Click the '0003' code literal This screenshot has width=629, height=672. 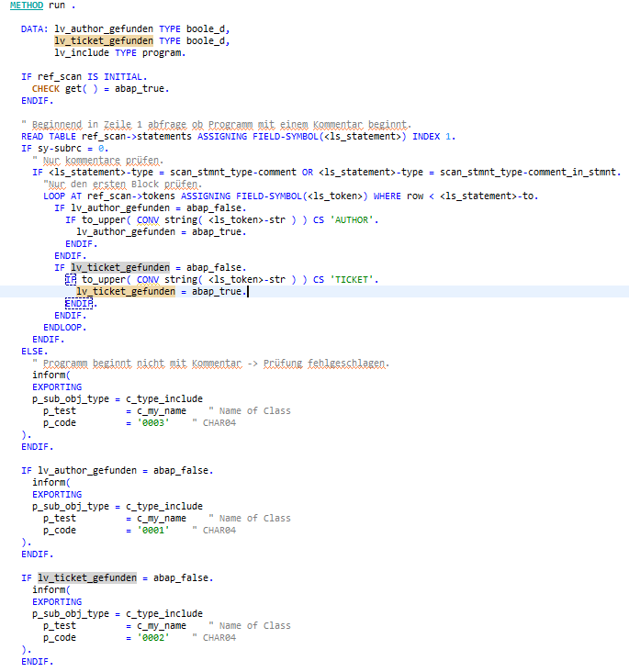[153, 423]
